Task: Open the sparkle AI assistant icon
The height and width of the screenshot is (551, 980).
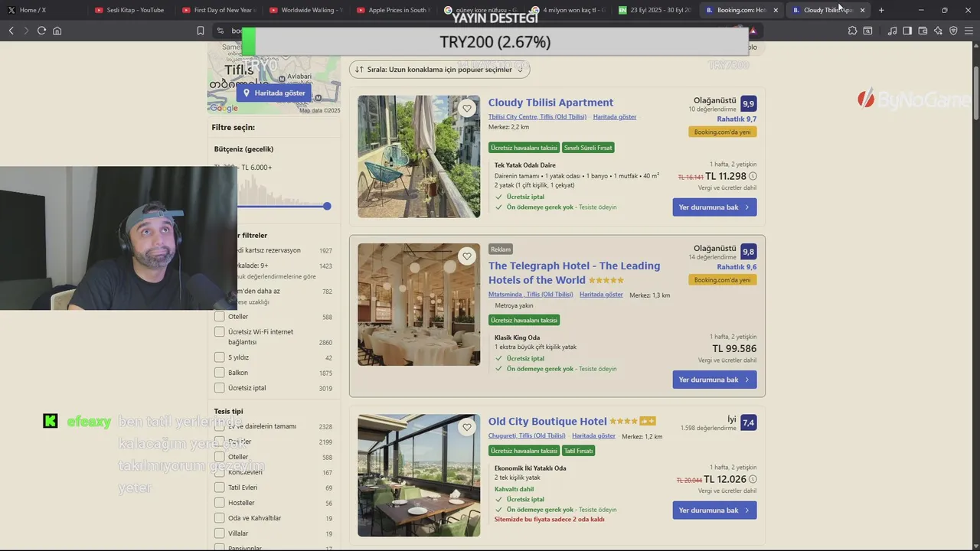Action: [x=938, y=31]
